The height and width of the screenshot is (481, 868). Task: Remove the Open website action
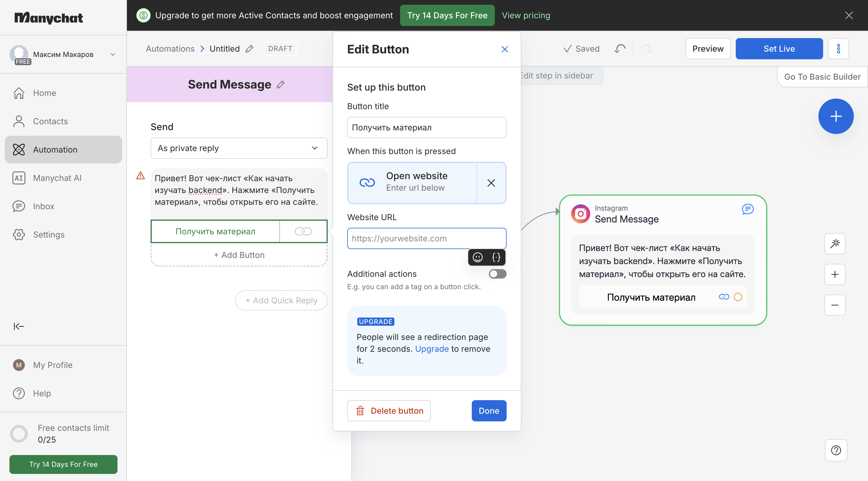tap(491, 183)
